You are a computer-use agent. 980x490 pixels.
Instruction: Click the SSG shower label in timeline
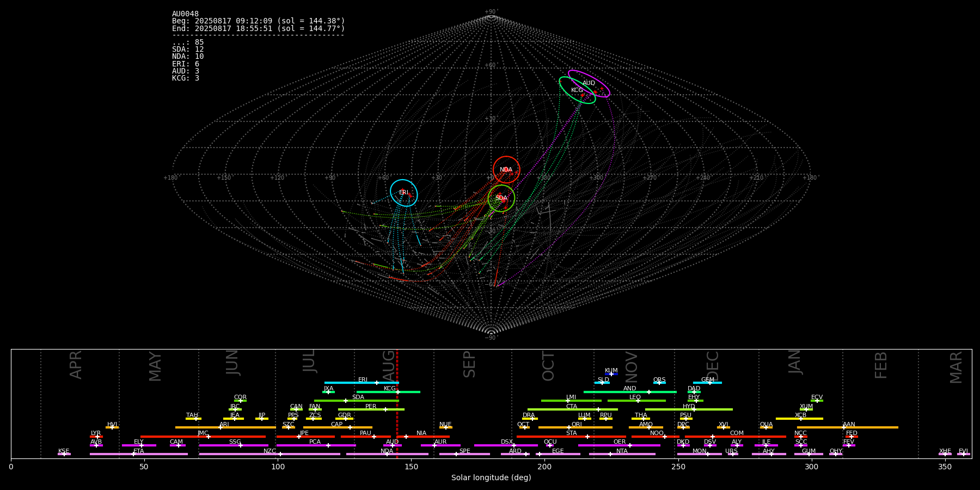[235, 442]
